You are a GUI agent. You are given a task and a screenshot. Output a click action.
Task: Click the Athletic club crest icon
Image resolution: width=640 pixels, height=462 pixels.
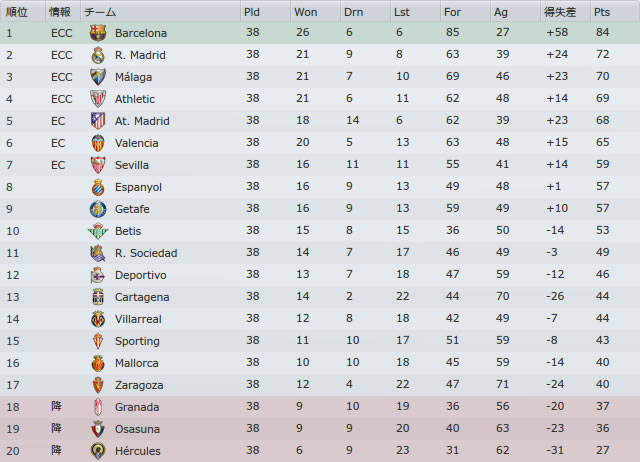click(98, 99)
